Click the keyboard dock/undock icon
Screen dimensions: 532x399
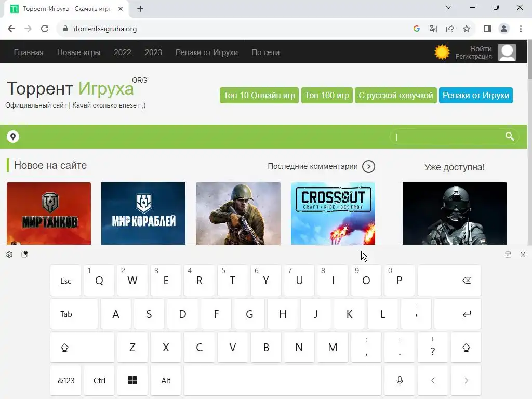[508, 255]
